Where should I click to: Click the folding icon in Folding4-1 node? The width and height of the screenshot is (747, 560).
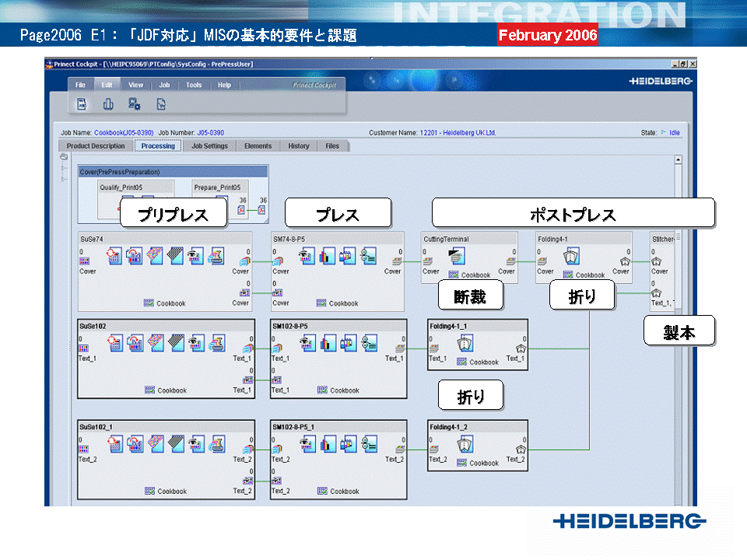[x=571, y=257]
